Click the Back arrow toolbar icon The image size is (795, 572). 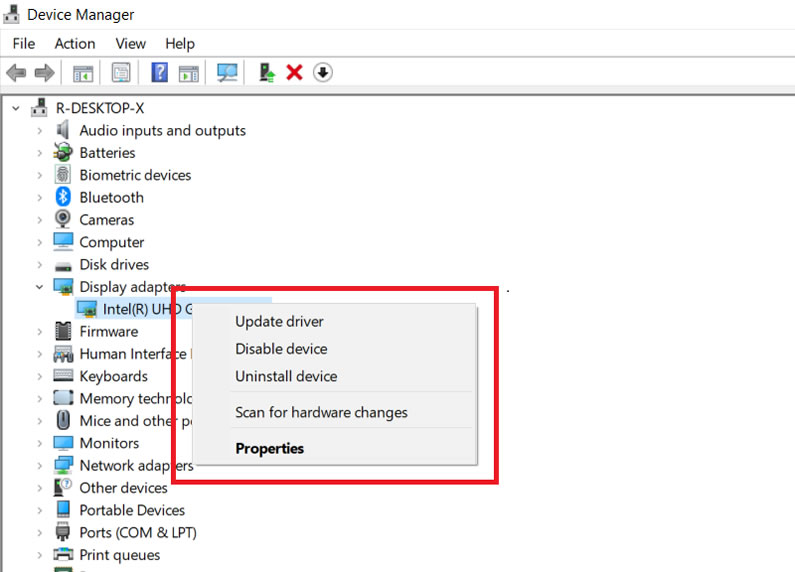point(16,73)
